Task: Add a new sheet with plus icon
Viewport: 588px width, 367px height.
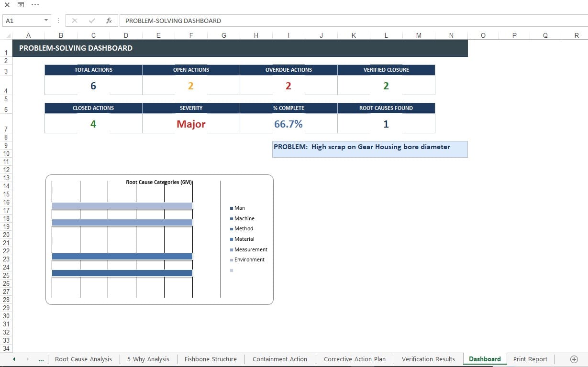Action: tap(574, 359)
